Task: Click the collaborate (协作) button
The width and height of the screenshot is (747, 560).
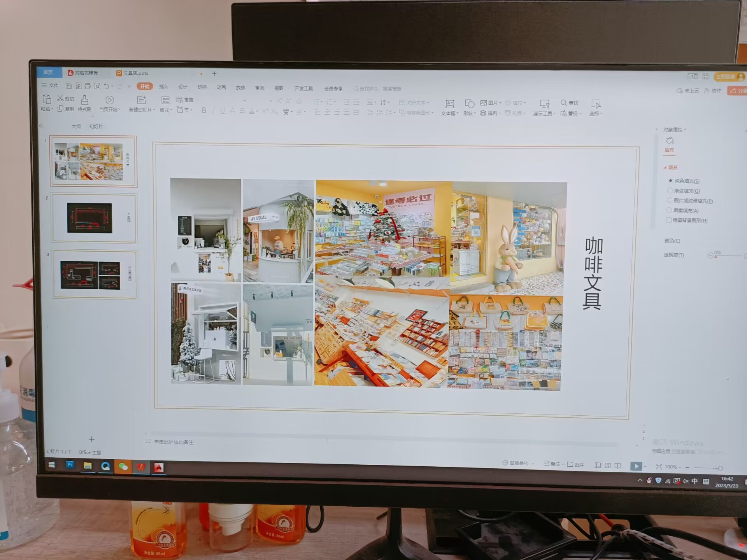Action: [713, 91]
